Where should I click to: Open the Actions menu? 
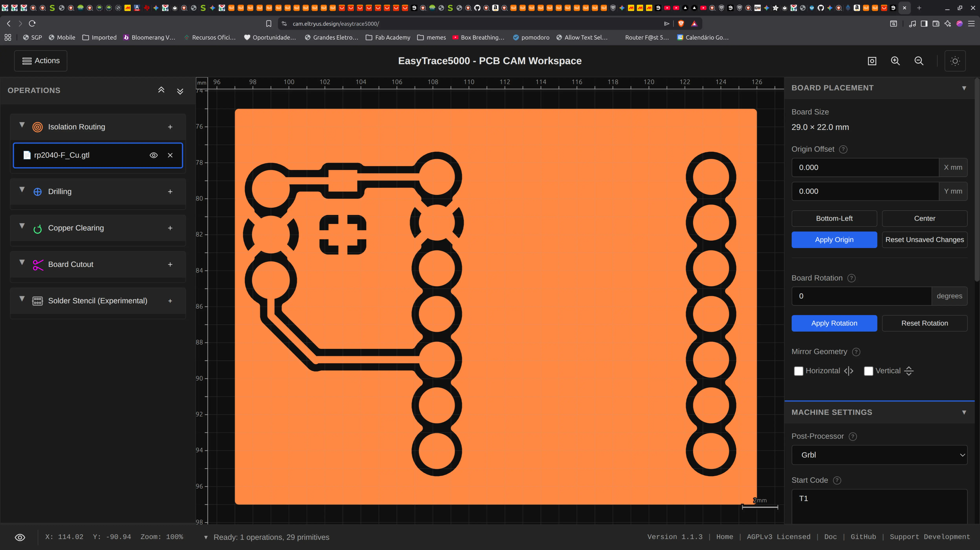tap(41, 61)
